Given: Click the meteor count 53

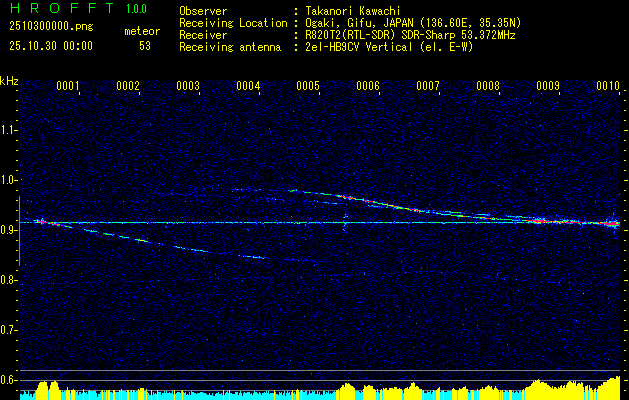Looking at the screenshot, I should coord(145,46).
